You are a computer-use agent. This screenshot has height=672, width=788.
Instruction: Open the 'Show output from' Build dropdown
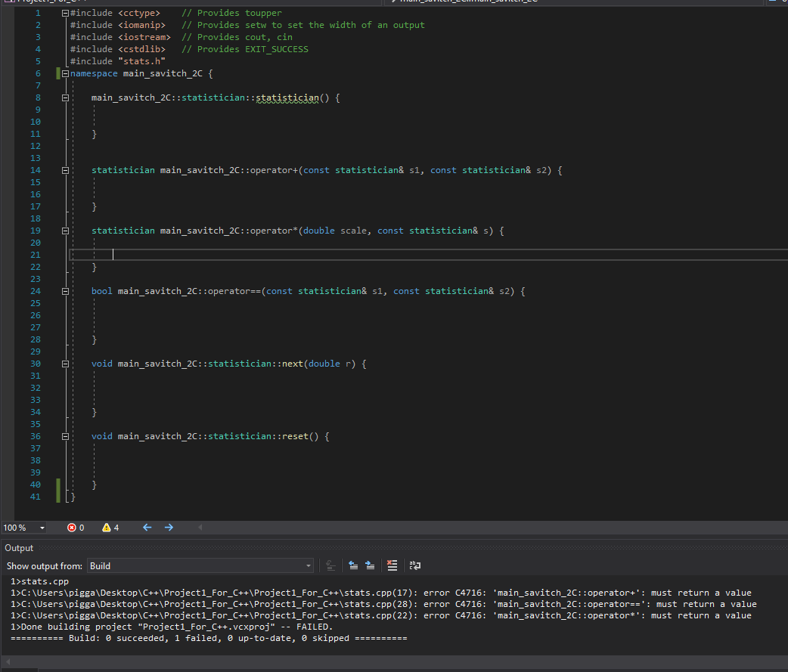pos(308,565)
